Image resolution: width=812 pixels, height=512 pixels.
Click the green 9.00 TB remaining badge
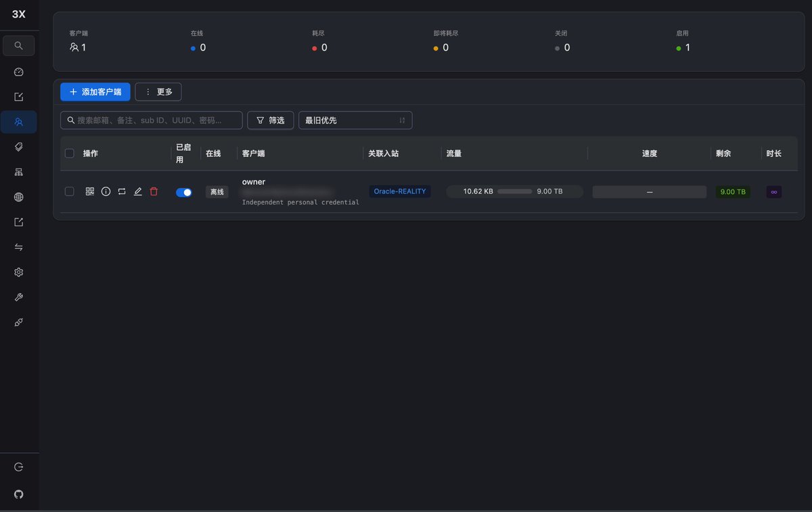pyautogui.click(x=733, y=191)
